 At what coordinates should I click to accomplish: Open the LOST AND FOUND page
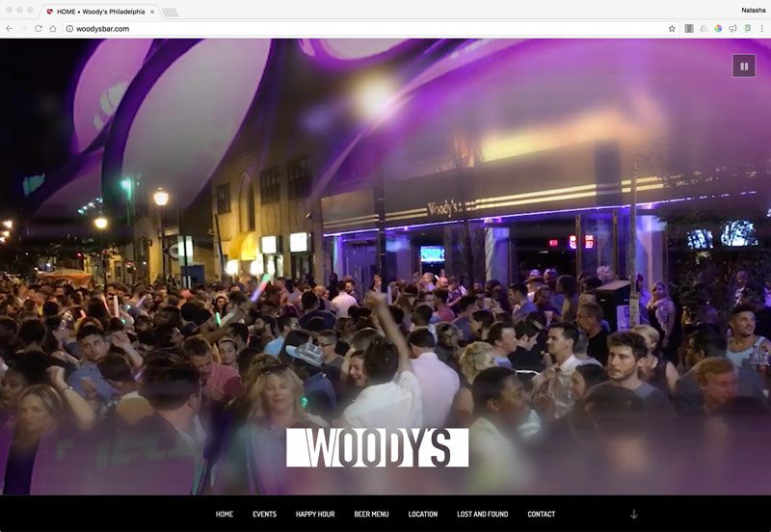tap(483, 514)
